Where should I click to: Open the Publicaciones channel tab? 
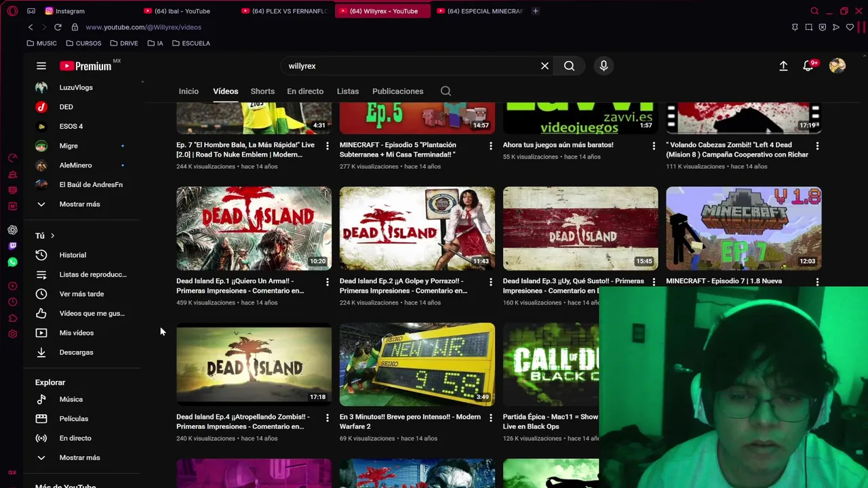pos(397,91)
